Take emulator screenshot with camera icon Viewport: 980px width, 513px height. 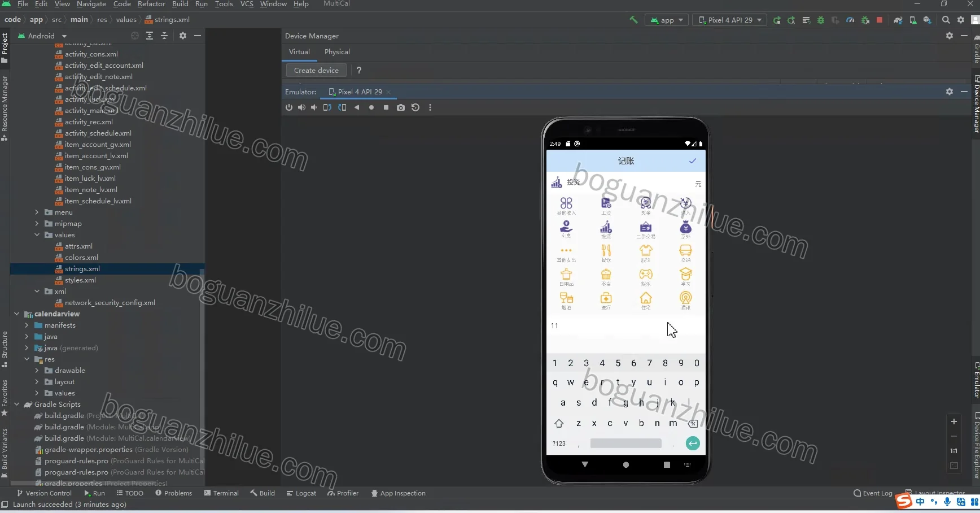(401, 107)
